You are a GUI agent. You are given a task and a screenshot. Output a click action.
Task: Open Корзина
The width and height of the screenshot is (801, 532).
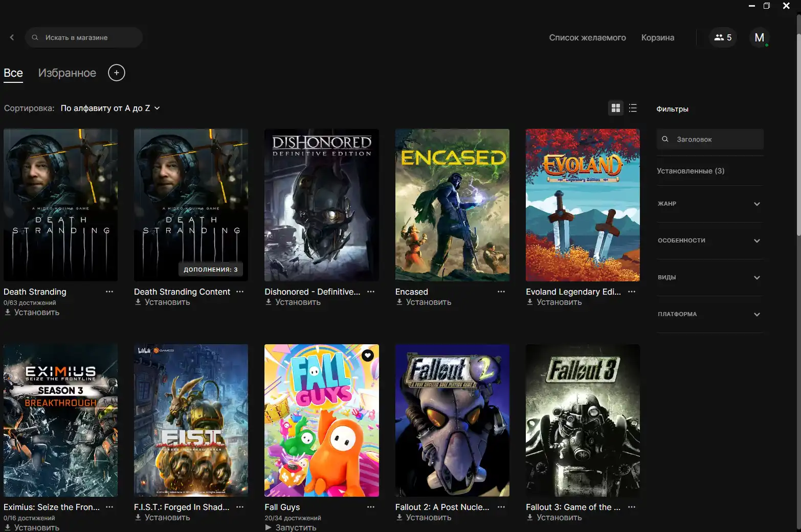click(x=658, y=37)
